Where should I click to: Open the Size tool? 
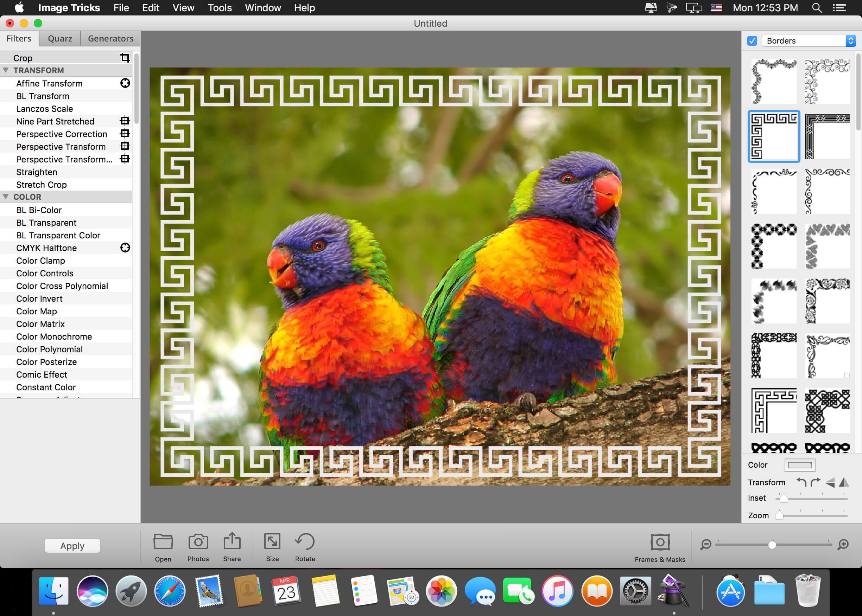point(272,542)
